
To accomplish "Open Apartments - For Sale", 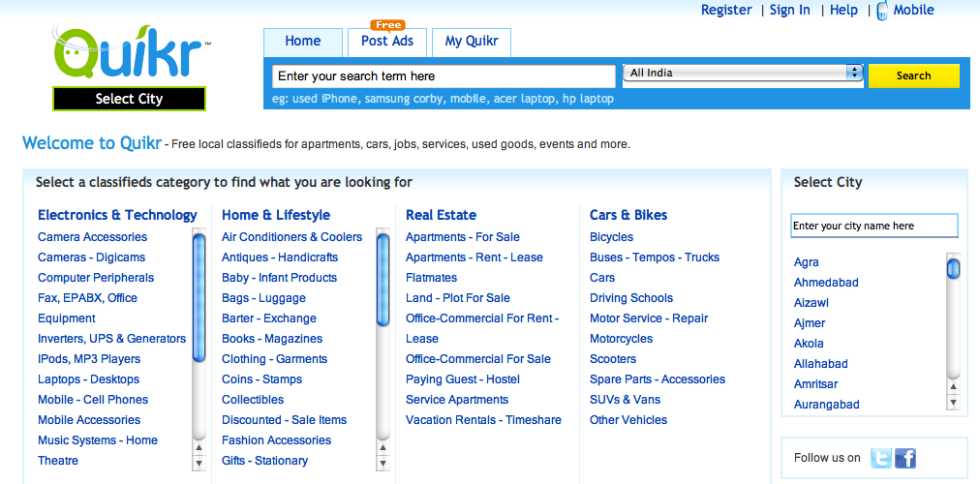I will [463, 237].
